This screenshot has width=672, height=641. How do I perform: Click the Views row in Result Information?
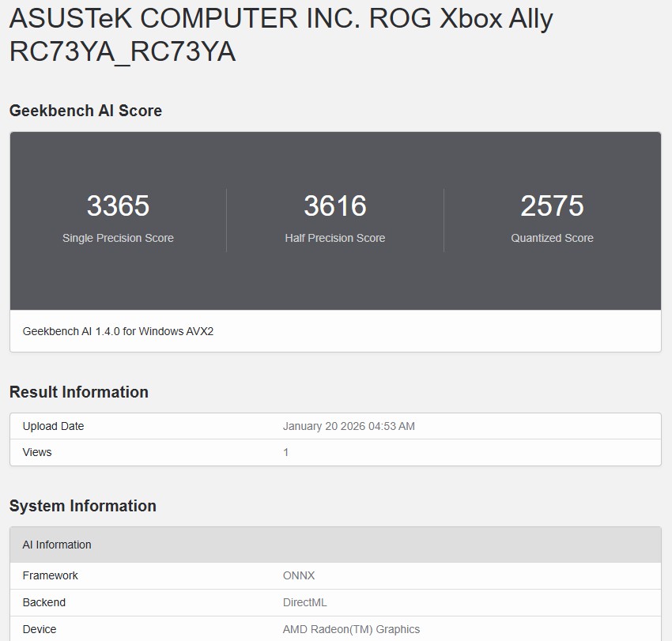[37, 452]
